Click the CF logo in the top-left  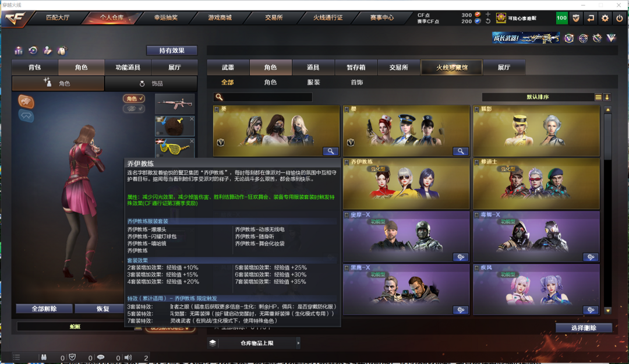tap(15, 19)
